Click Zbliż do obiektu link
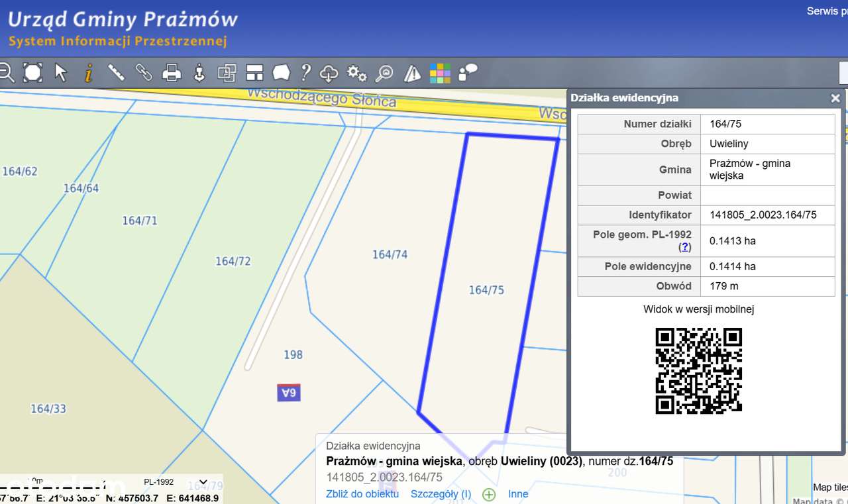Image resolution: width=848 pixels, height=504 pixels. tap(362, 494)
